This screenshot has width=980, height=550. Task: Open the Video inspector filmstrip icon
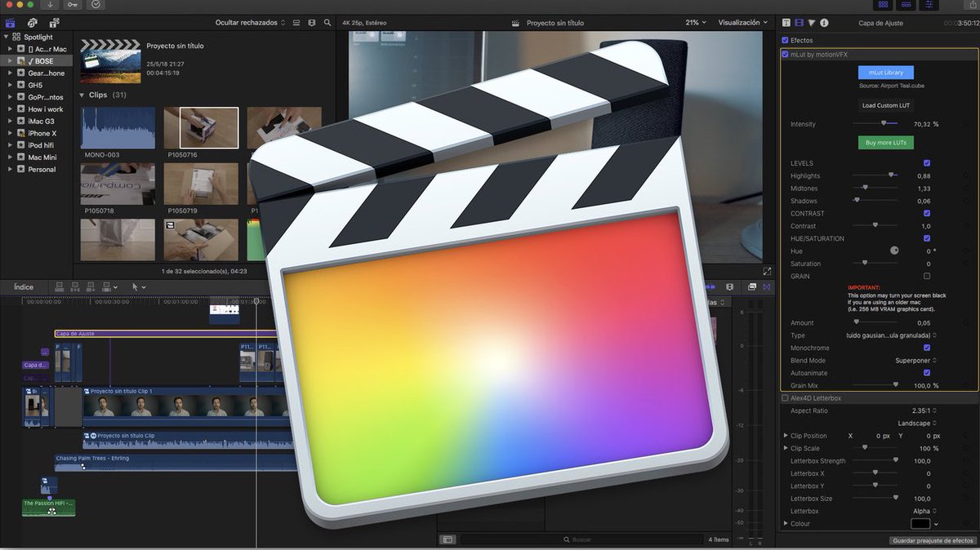click(800, 23)
